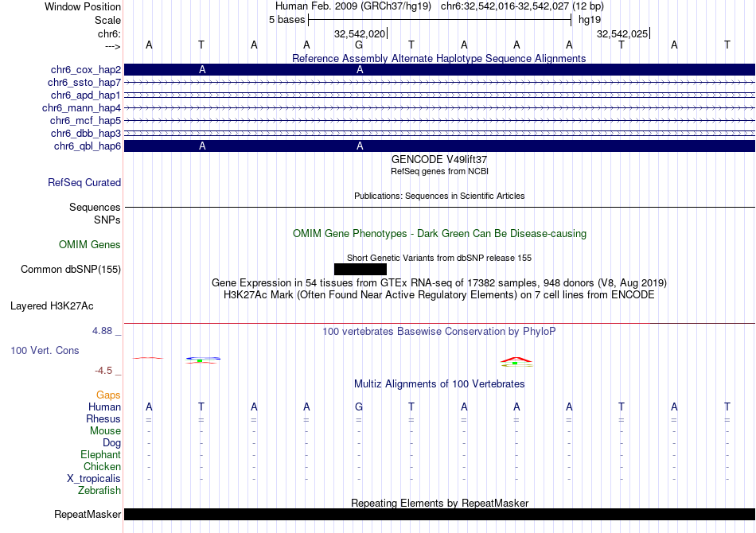Screen dimensions: 756x533
Task: Click the Layered H3K27Ac track label
Action: (52, 306)
